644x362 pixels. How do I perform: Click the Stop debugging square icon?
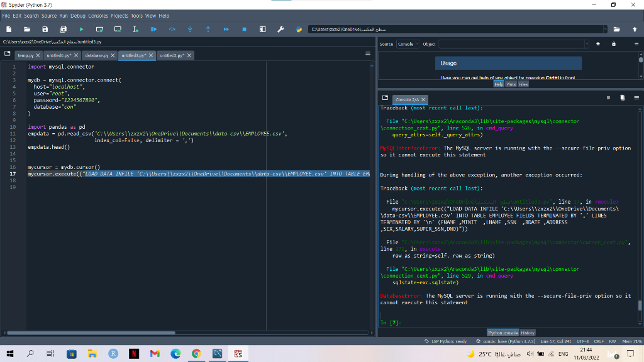(x=244, y=29)
